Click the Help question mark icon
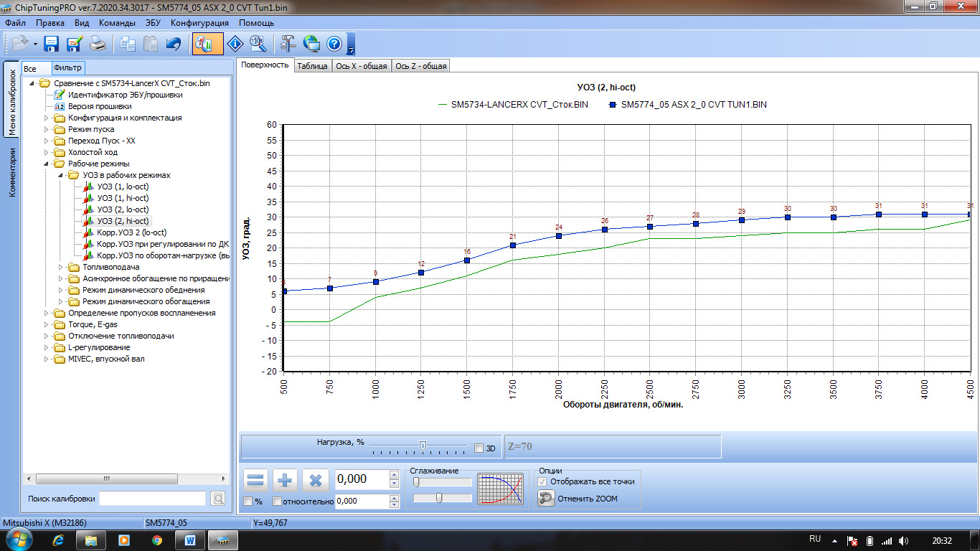Screen dimensions: 980x551 (334, 44)
